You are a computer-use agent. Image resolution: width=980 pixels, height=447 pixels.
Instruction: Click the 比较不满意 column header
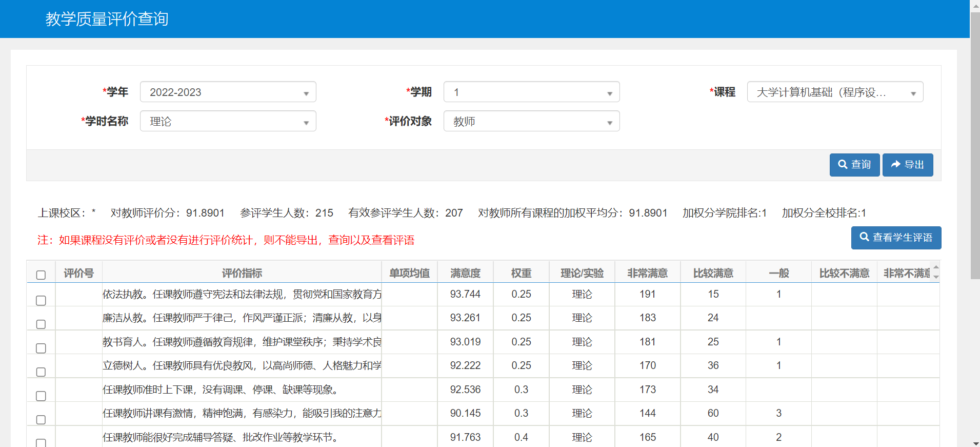click(844, 273)
